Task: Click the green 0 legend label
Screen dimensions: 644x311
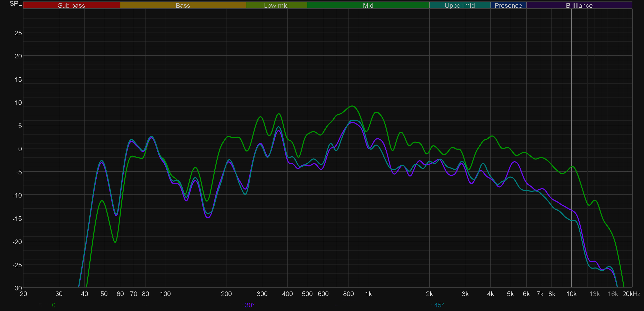Action: [54, 305]
